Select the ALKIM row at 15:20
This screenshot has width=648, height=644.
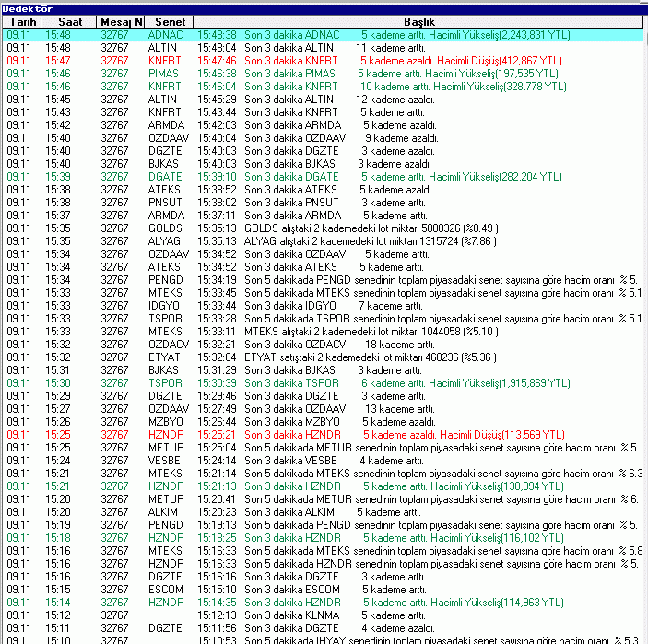(x=323, y=511)
